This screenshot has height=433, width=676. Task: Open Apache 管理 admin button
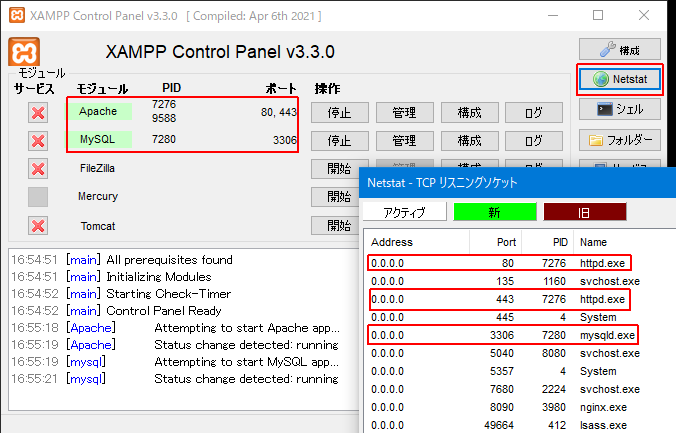(404, 113)
